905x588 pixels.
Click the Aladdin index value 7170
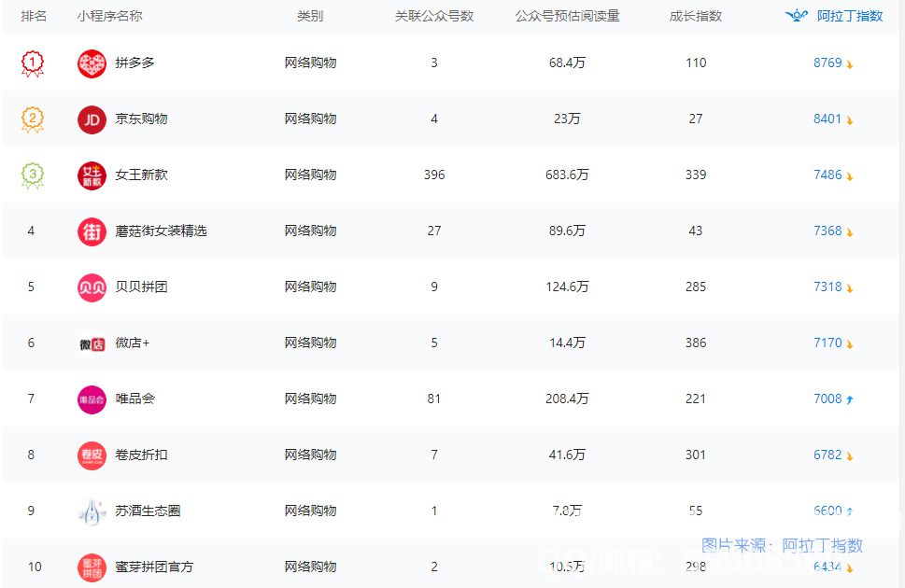pos(827,343)
